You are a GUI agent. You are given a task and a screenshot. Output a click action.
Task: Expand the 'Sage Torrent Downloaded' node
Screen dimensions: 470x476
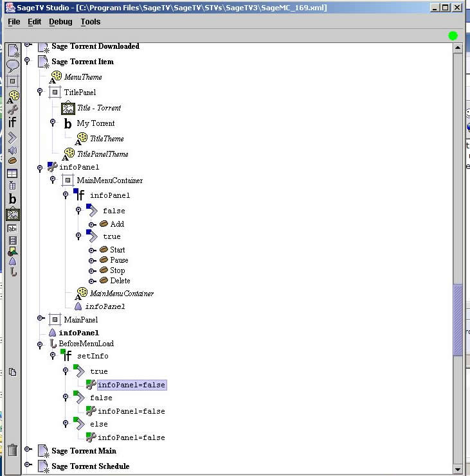(28, 45)
